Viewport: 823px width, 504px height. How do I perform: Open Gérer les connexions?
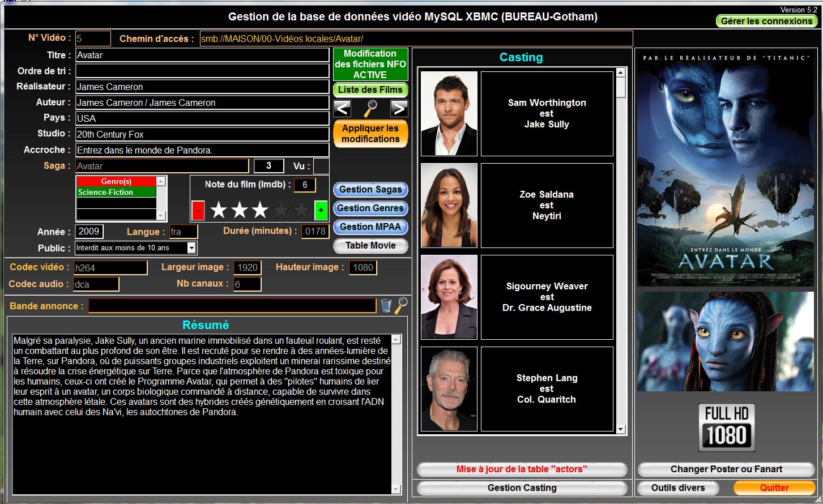(766, 21)
